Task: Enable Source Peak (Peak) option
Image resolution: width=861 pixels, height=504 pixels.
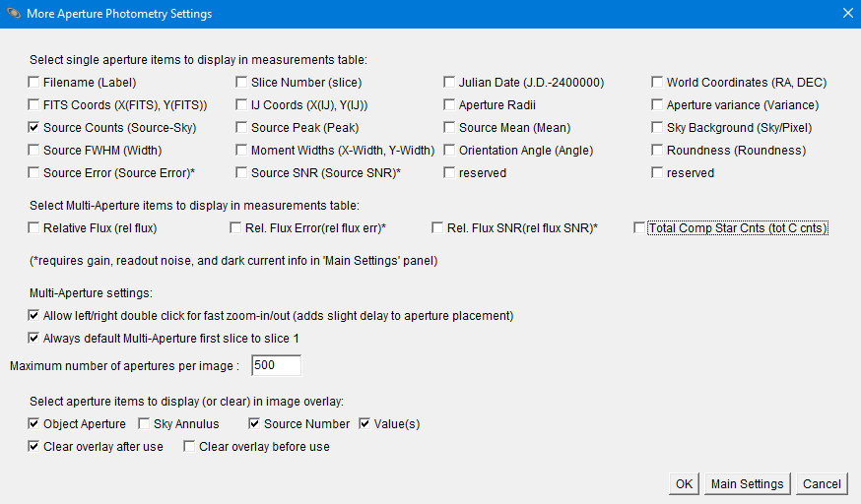Action: click(x=242, y=128)
